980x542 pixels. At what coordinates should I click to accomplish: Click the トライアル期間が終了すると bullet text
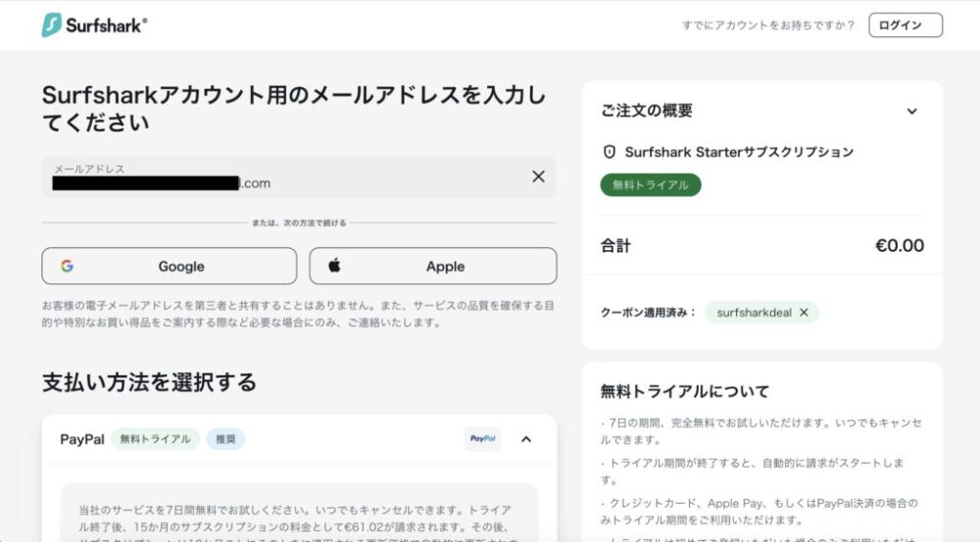coord(752,471)
